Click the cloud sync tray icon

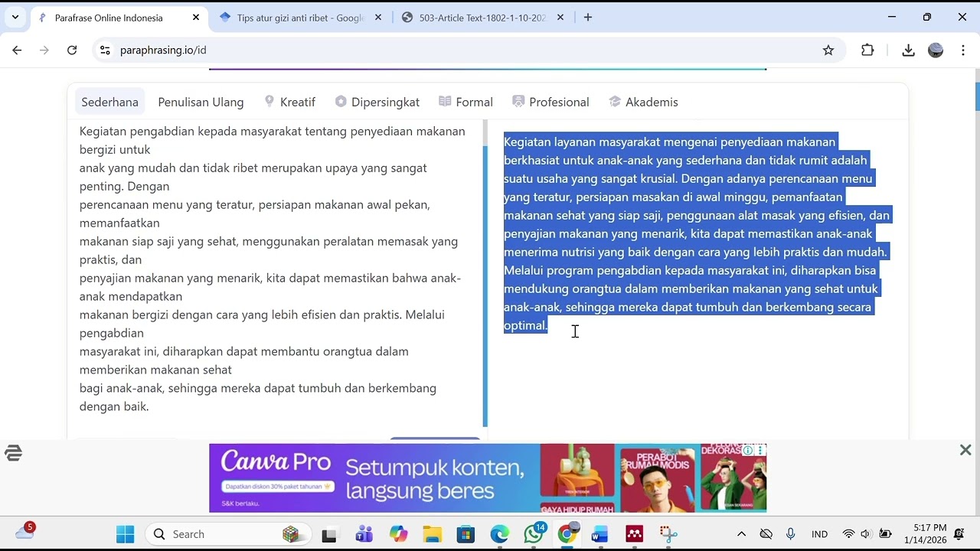coord(766,534)
